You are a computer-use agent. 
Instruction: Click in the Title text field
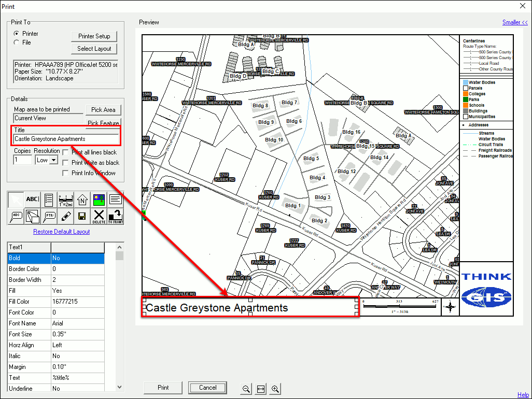point(66,139)
